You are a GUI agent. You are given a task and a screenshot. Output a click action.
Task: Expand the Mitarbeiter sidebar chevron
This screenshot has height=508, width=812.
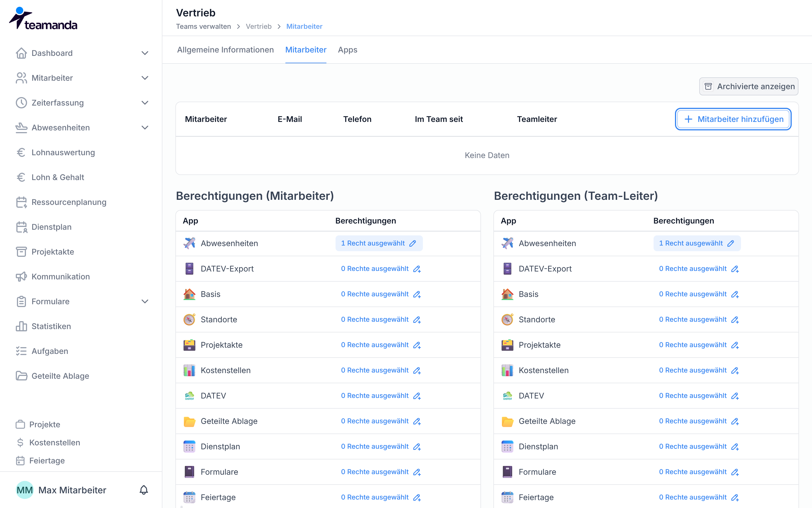coord(145,78)
